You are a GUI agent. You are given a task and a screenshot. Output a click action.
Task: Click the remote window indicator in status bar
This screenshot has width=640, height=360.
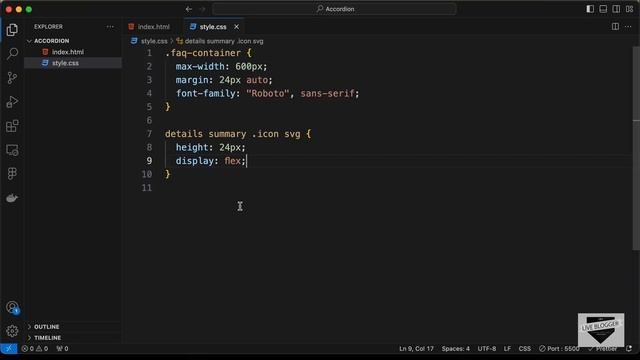[9, 349]
